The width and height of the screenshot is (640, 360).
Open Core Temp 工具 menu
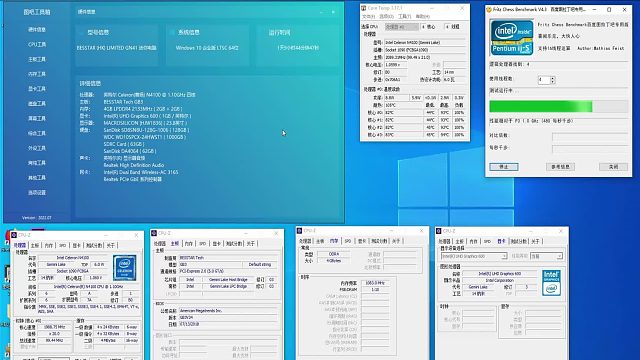point(404,16)
